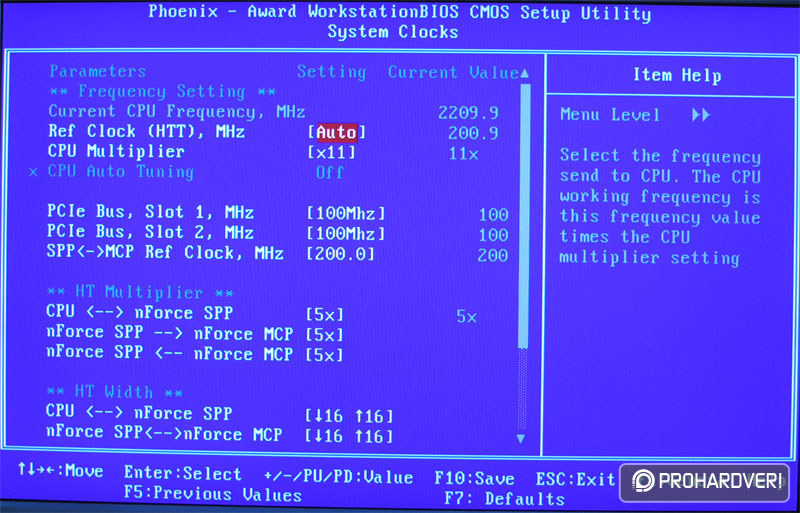The height and width of the screenshot is (513, 800).
Task: Click the Menu Level double-arrow indicator
Action: (x=701, y=115)
